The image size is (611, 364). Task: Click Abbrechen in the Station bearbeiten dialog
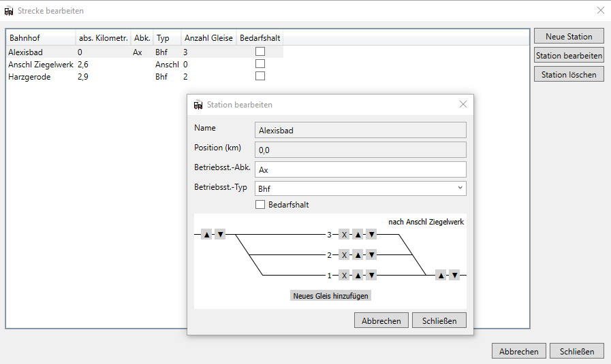(x=381, y=320)
